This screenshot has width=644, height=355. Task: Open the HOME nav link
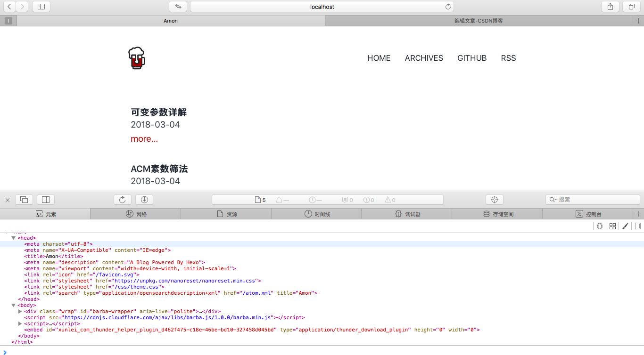click(379, 58)
